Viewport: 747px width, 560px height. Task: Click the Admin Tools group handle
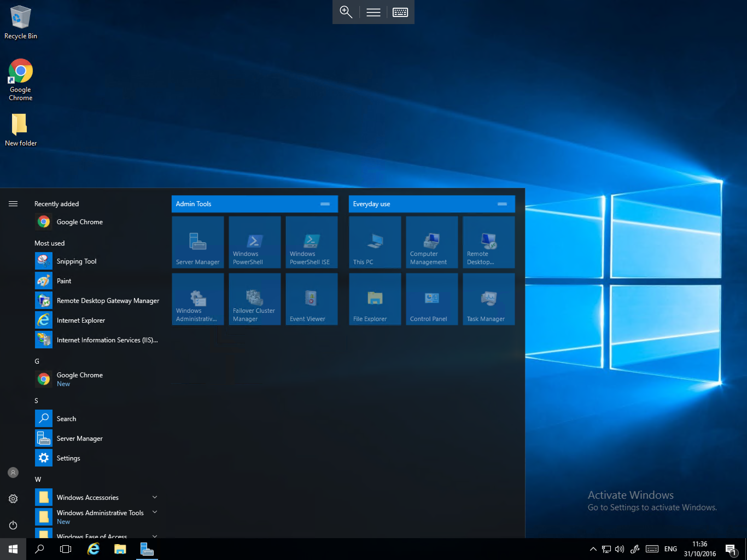tap(325, 204)
